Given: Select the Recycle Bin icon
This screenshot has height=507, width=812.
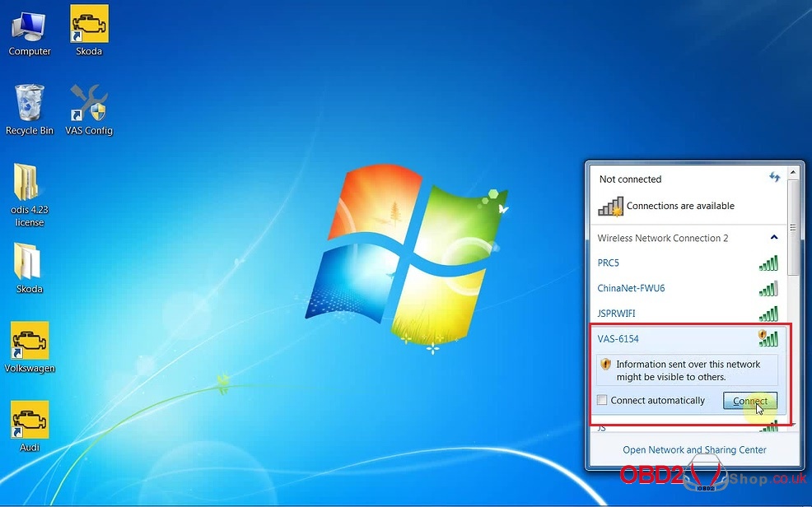Looking at the screenshot, I should coord(30,103).
